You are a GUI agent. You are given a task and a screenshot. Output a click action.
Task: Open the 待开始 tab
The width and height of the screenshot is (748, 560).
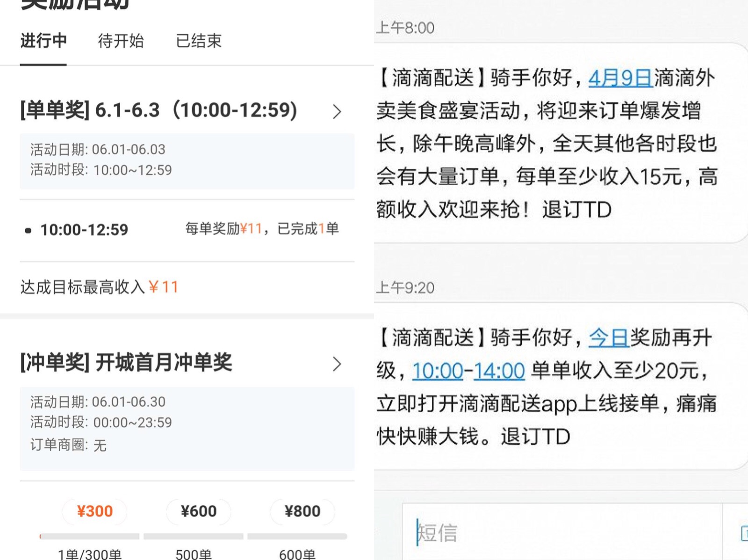[121, 41]
